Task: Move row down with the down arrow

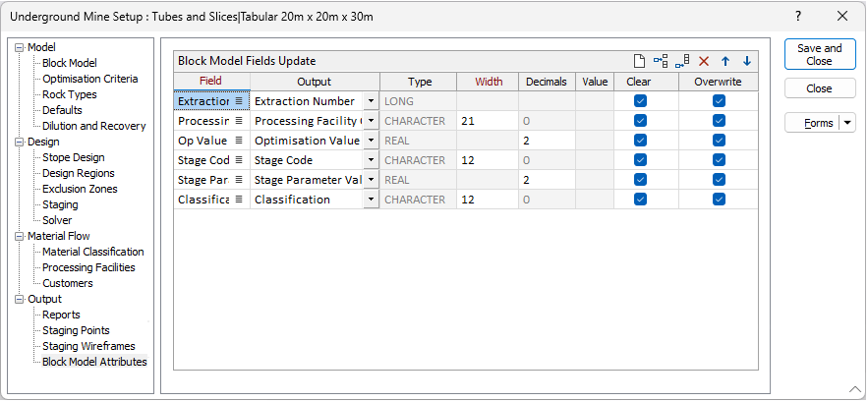Action: (x=747, y=62)
